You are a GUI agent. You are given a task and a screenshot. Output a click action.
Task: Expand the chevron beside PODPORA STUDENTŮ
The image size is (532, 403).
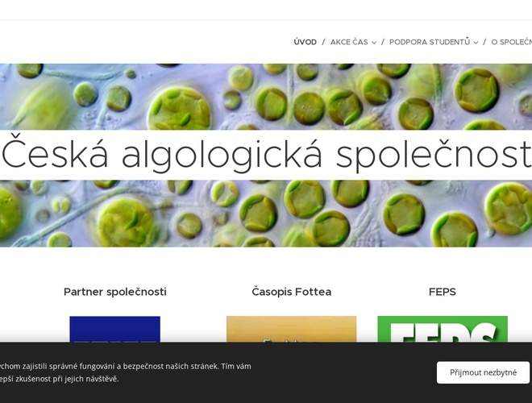point(476,43)
